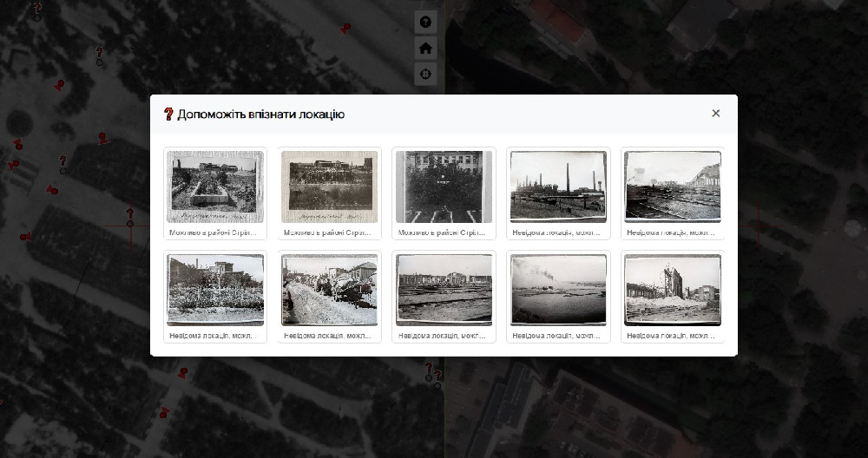Open photo of ruined tower building
The height and width of the screenshot is (458, 868).
click(673, 297)
